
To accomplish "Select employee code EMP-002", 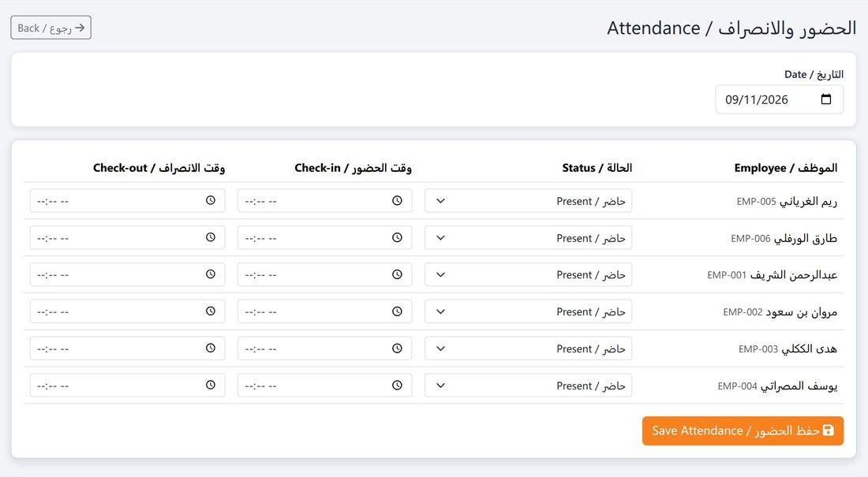I will click(743, 312).
